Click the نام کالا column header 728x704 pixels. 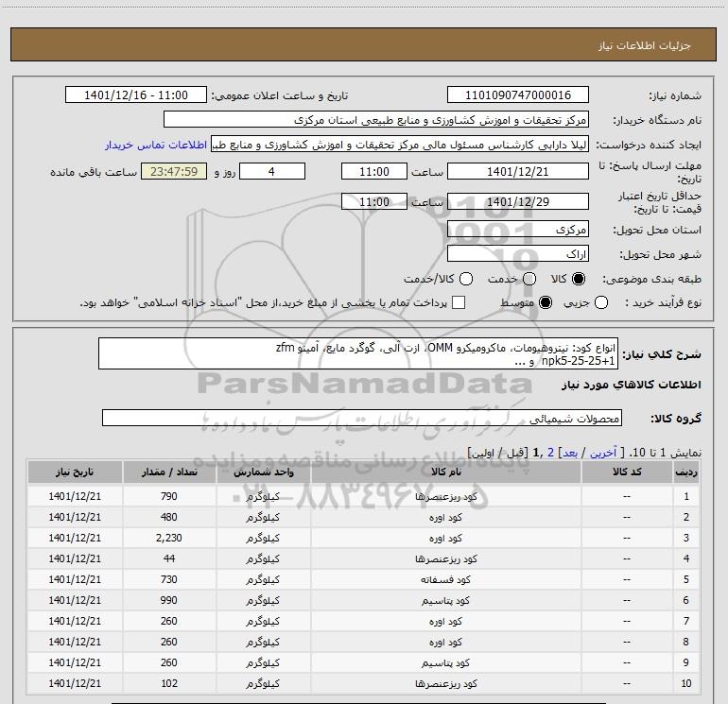[445, 472]
